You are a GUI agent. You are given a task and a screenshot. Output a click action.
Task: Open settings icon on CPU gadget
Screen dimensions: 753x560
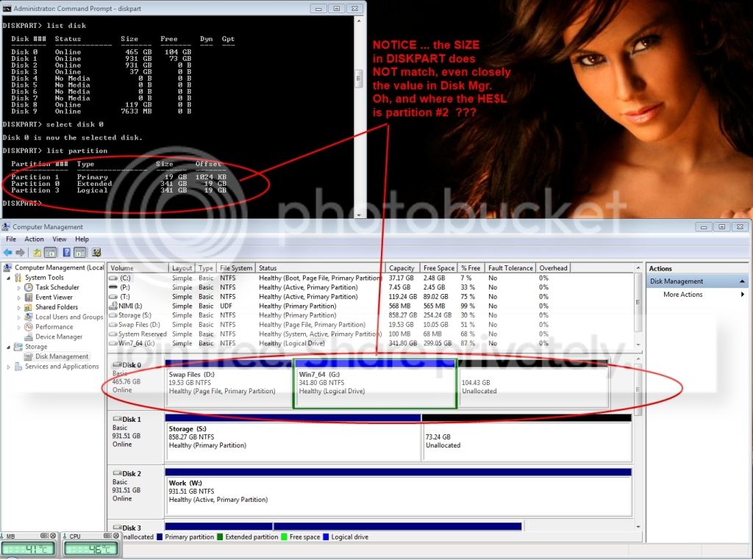[107, 536]
